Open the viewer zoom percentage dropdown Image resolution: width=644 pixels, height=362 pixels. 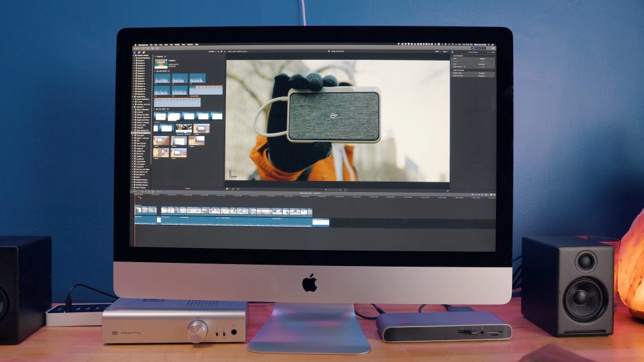point(437,50)
